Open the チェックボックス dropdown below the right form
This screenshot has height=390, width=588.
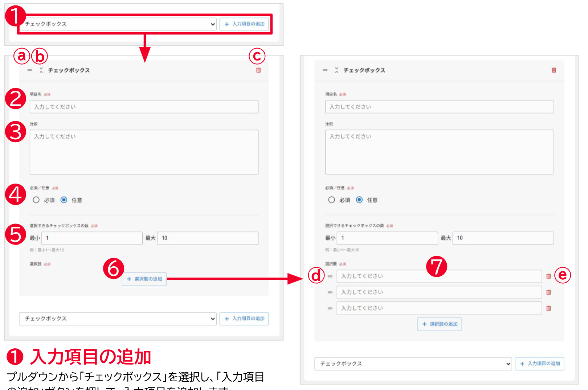tap(413, 364)
